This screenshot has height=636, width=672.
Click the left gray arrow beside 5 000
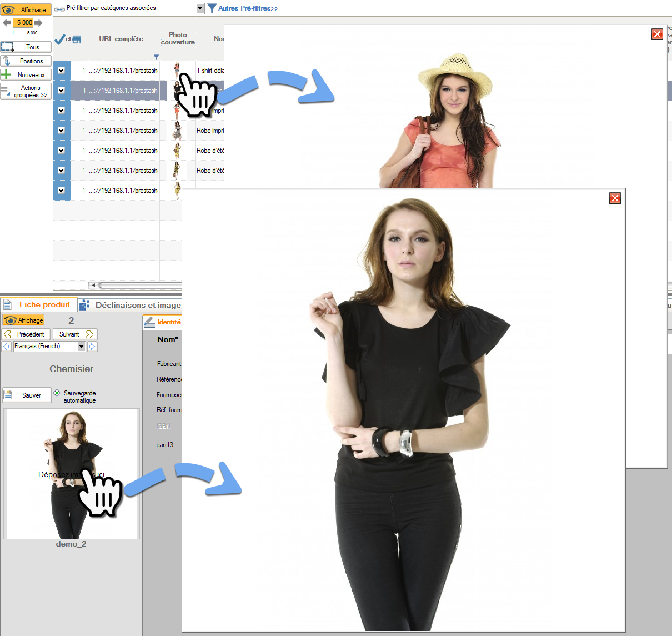[7, 23]
